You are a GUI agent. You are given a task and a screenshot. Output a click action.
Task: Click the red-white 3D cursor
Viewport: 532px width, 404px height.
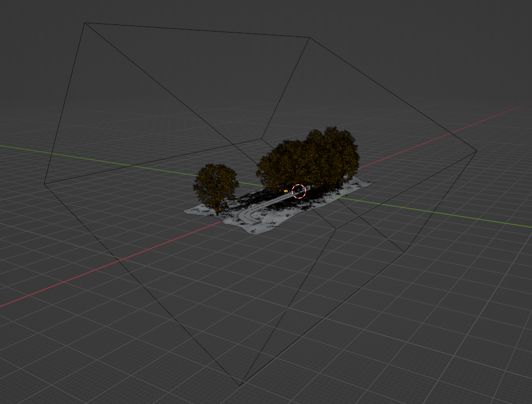299,191
